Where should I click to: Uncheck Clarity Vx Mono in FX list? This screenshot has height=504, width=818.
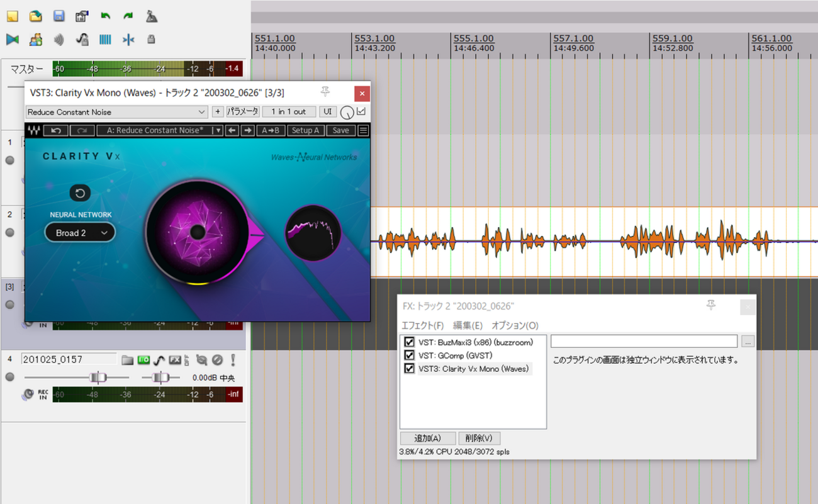tap(409, 369)
